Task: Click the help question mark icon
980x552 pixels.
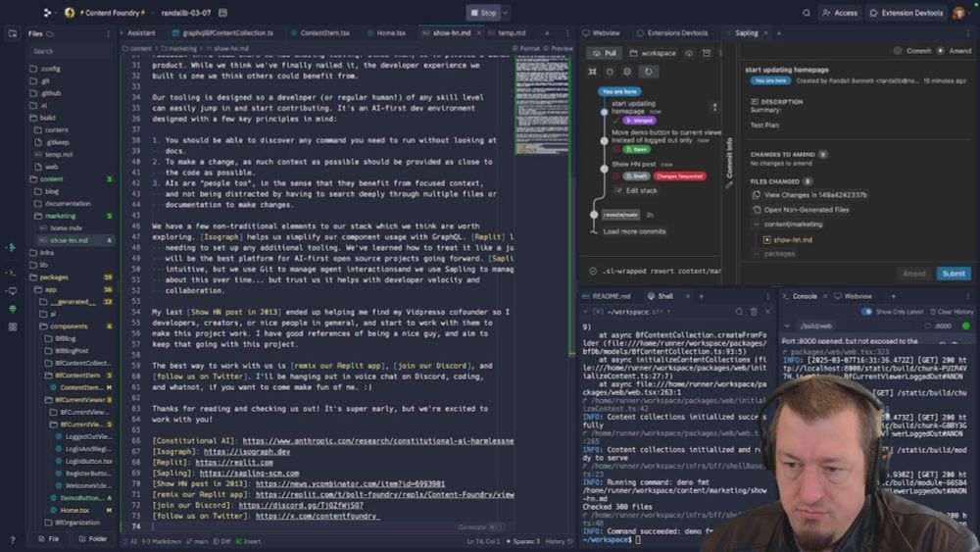Action: click(x=13, y=540)
